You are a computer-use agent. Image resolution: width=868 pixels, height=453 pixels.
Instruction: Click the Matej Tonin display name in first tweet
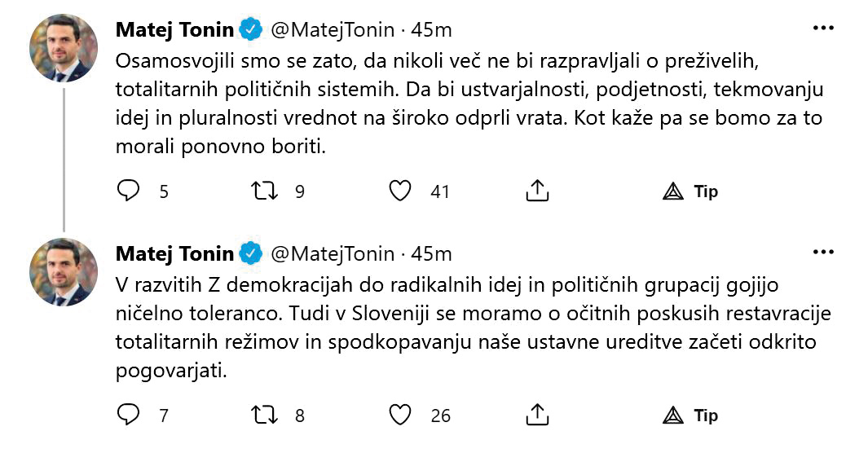pos(175,30)
